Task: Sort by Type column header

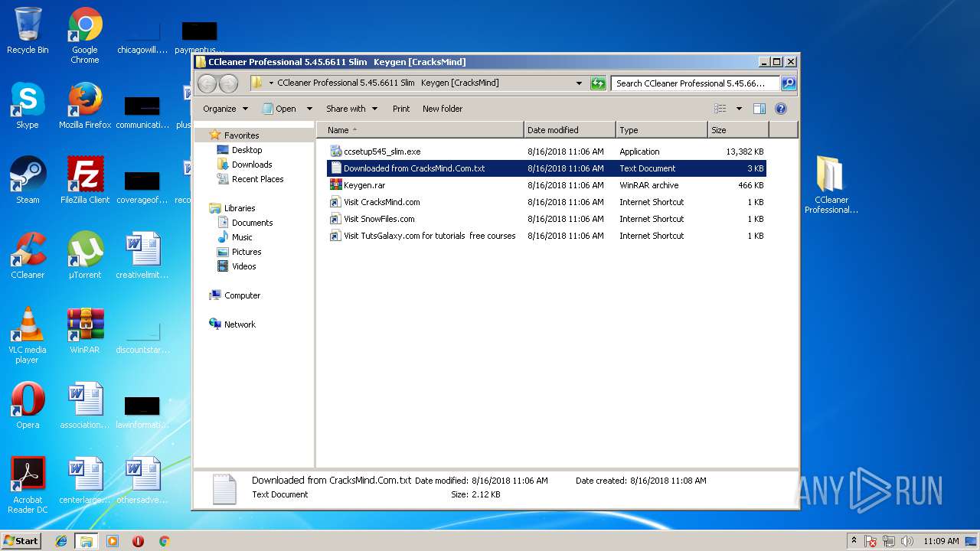Action: [661, 130]
